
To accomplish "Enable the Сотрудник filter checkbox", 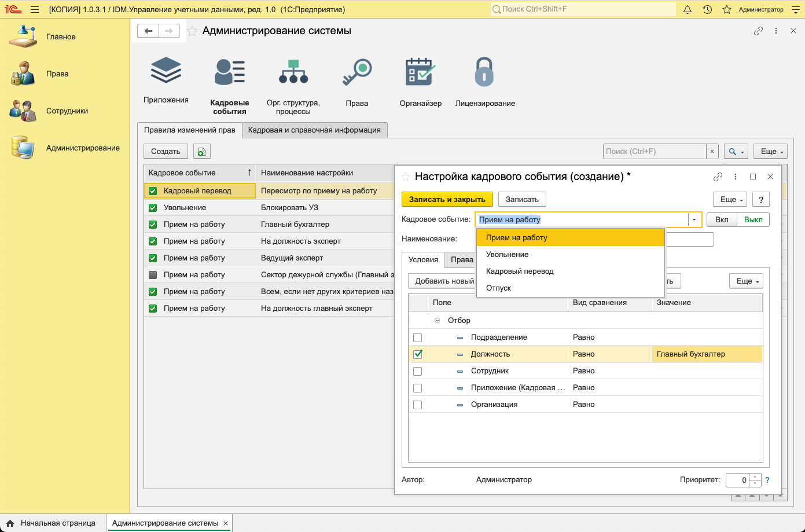I will click(x=418, y=371).
